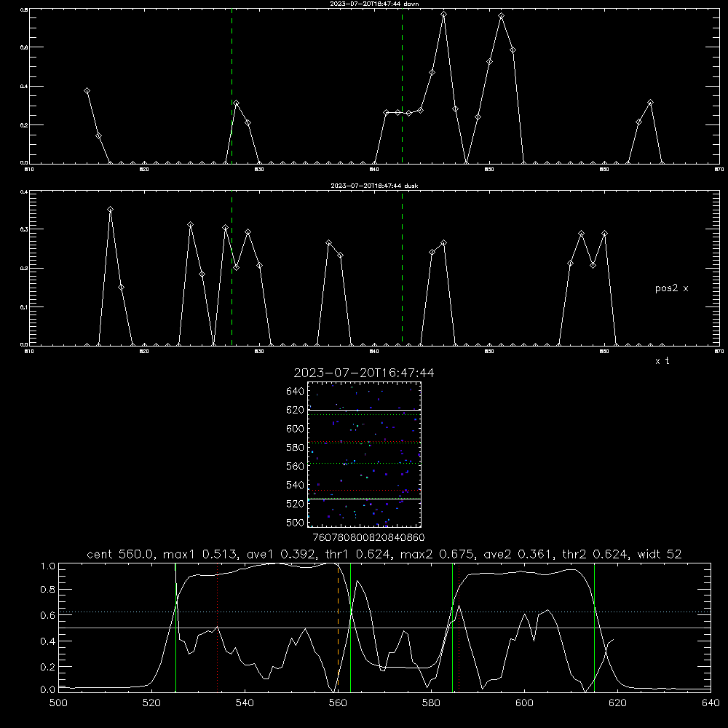Image resolution: width=728 pixels, height=728 pixels.
Task: Click the first tall peak diamond in dusk plot
Action: (x=110, y=210)
